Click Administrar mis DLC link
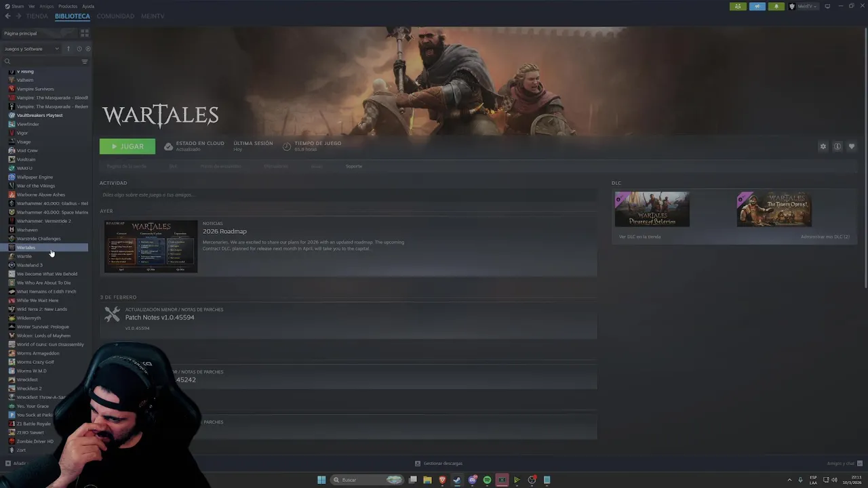The image size is (868, 488). pos(825,237)
